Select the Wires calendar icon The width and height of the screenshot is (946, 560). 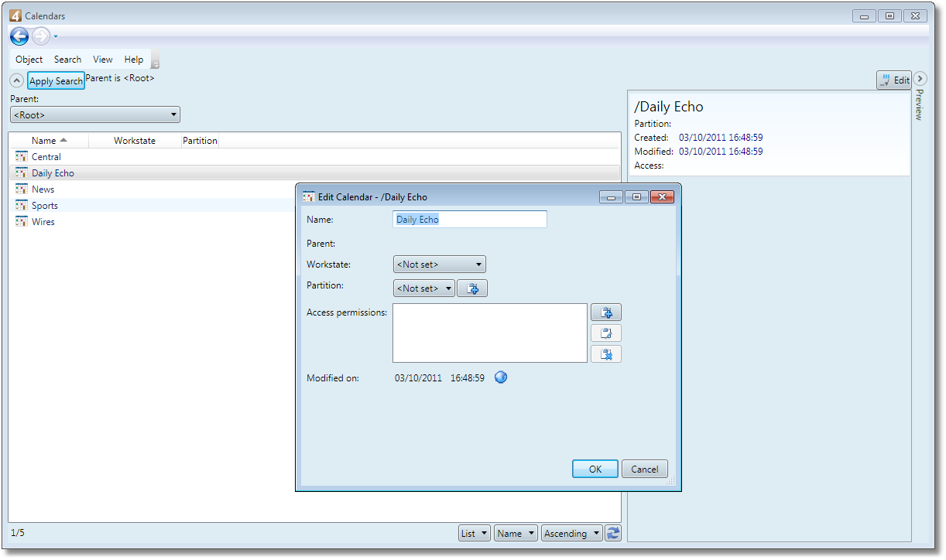pyautogui.click(x=21, y=222)
